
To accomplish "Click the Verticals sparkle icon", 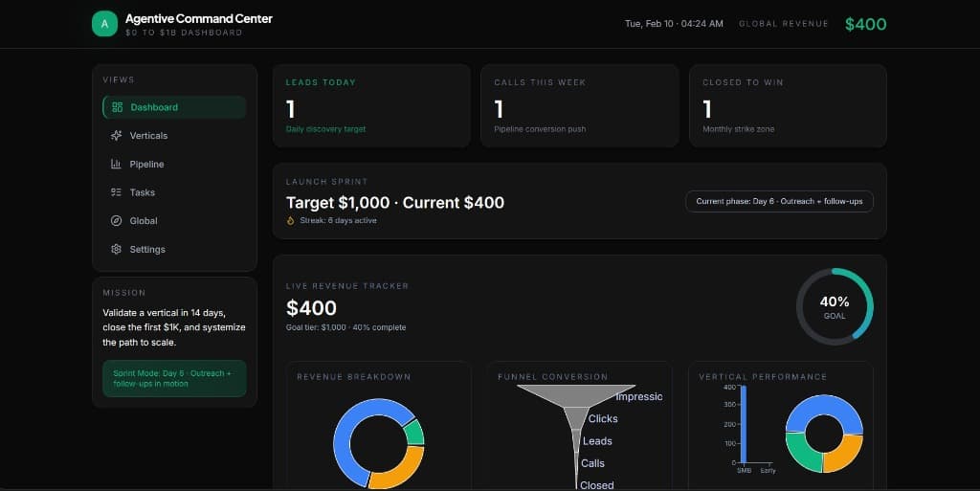I will 116,136.
